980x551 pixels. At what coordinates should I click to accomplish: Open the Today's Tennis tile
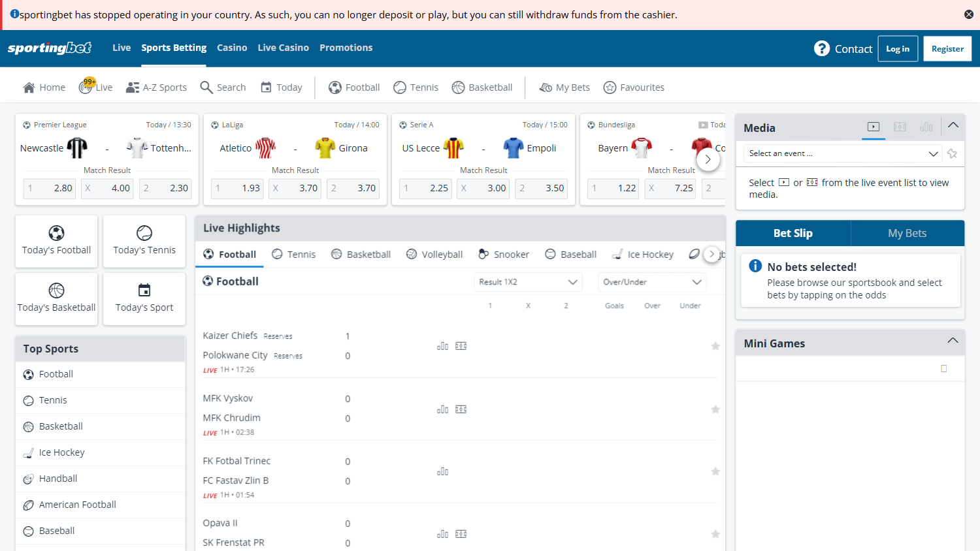[x=144, y=242]
